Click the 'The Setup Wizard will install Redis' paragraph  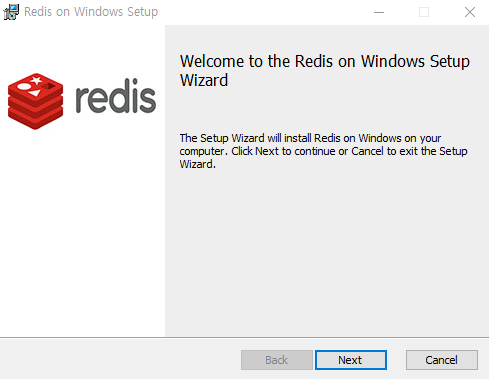[323, 151]
